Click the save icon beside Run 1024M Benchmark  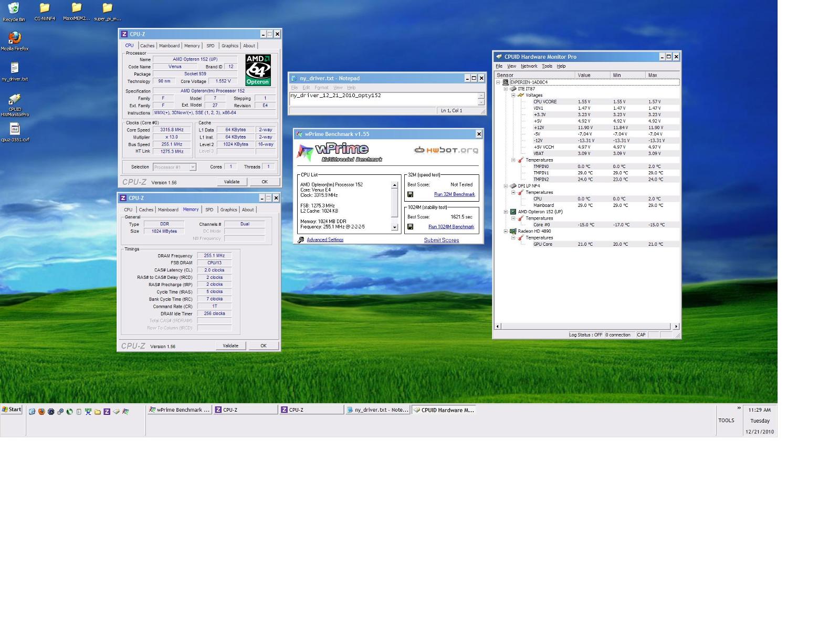pyautogui.click(x=411, y=227)
